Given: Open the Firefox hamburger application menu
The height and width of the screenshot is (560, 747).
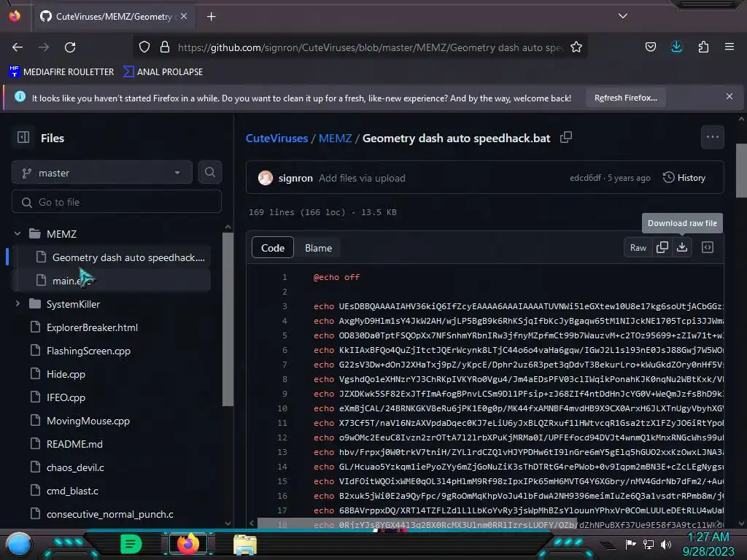Looking at the screenshot, I should [x=729, y=47].
